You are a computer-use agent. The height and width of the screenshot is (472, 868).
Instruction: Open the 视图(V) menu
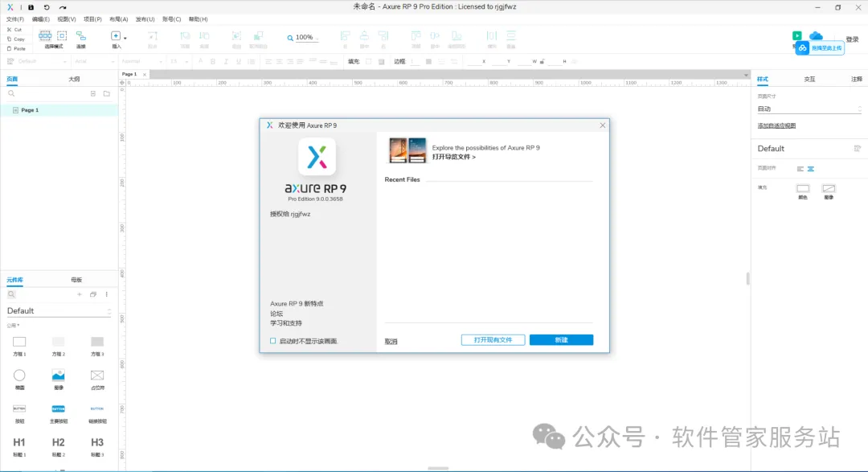[x=67, y=18]
